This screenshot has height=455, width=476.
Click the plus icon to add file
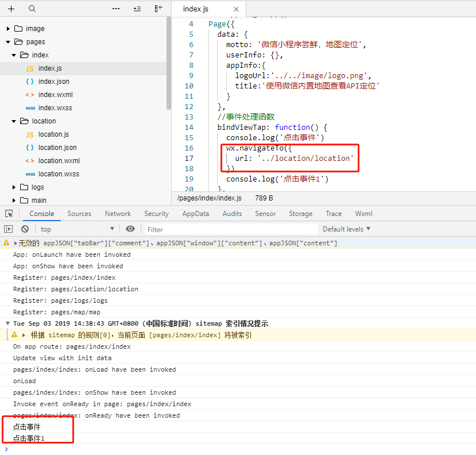click(x=11, y=9)
